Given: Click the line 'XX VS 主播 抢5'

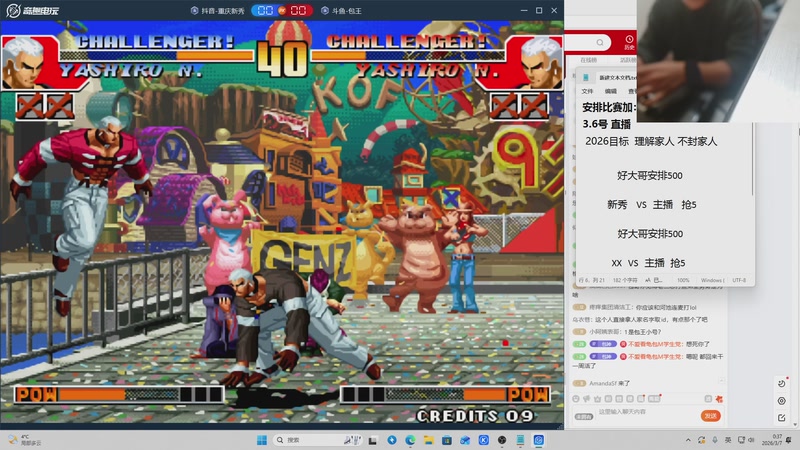Looking at the screenshot, I should pyautogui.click(x=648, y=263).
